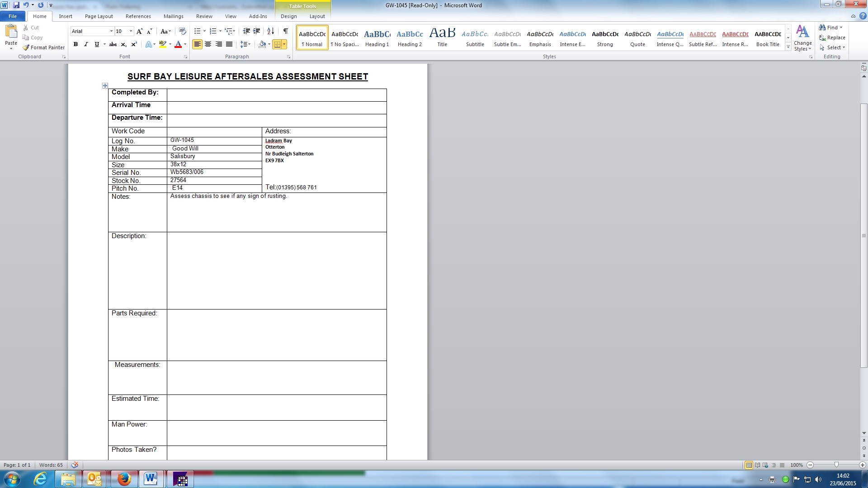Click the Save icon in quick access toolbar
Image resolution: width=868 pixels, height=488 pixels.
[x=16, y=5]
